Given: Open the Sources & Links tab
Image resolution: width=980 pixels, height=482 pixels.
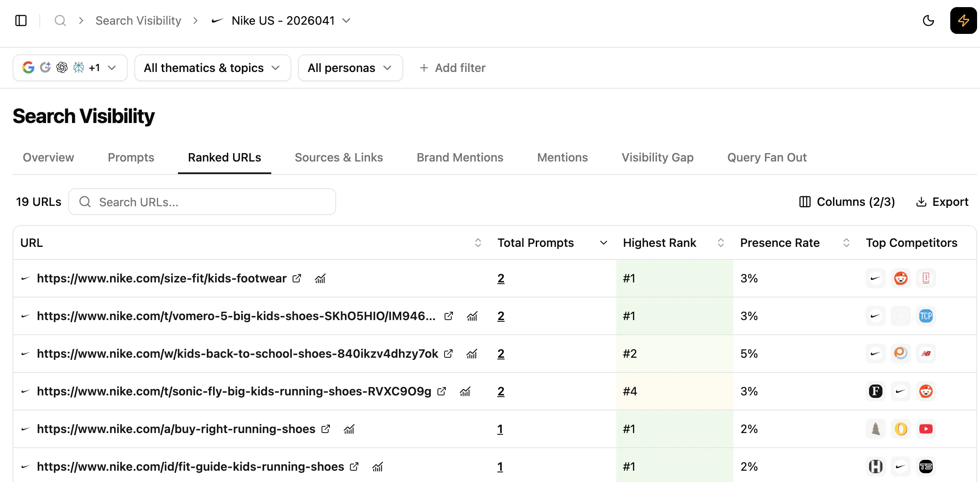Looking at the screenshot, I should click(x=339, y=157).
